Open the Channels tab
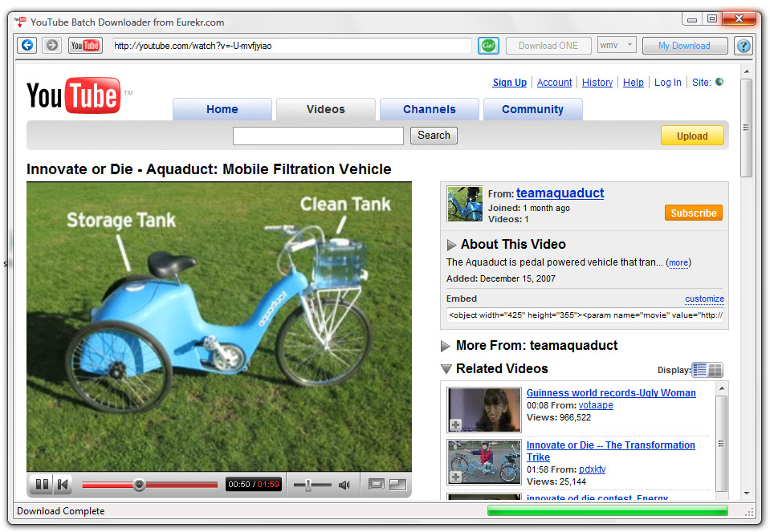 pyautogui.click(x=430, y=109)
